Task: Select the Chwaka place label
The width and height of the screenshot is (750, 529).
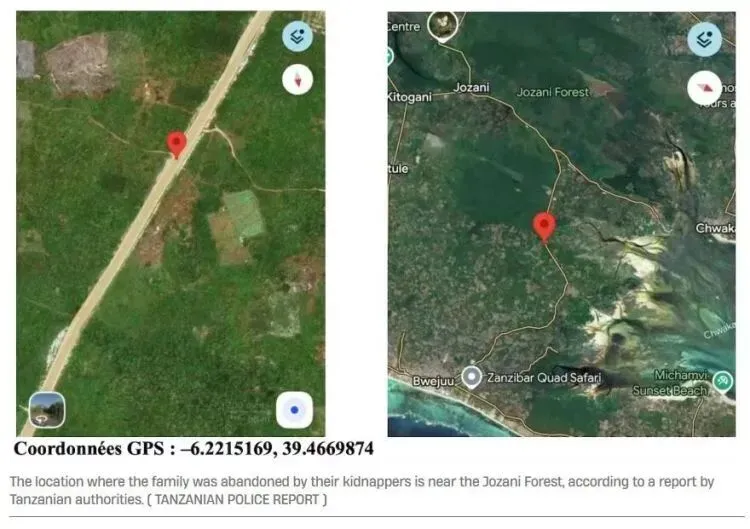Action: tap(716, 228)
